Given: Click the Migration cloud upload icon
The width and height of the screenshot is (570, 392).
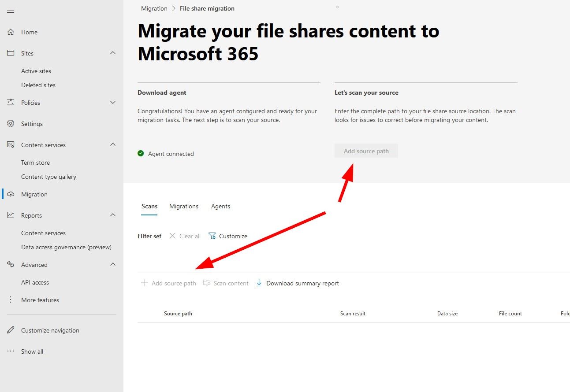Looking at the screenshot, I should coord(11,194).
